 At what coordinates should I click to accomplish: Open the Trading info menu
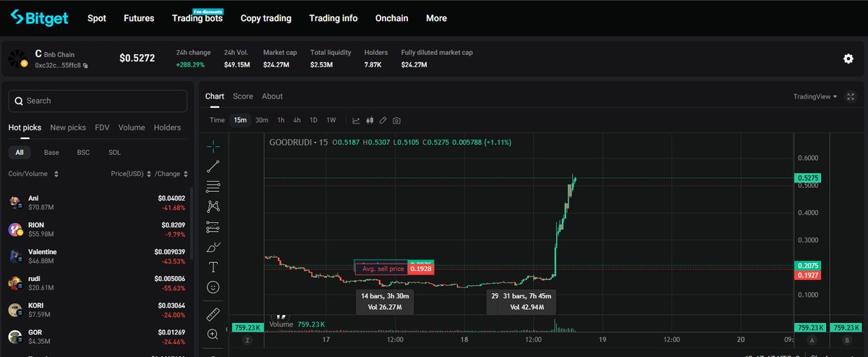click(x=333, y=18)
